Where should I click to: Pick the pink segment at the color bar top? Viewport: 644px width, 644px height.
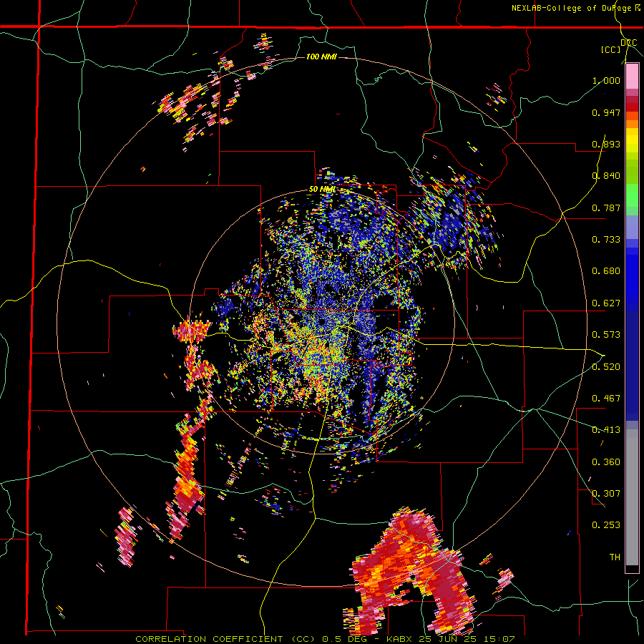[x=632, y=77]
